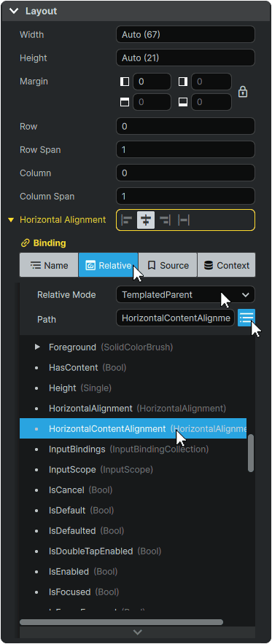Click the Horizontal Alignment label
The width and height of the screenshot is (272, 644).
click(x=63, y=220)
